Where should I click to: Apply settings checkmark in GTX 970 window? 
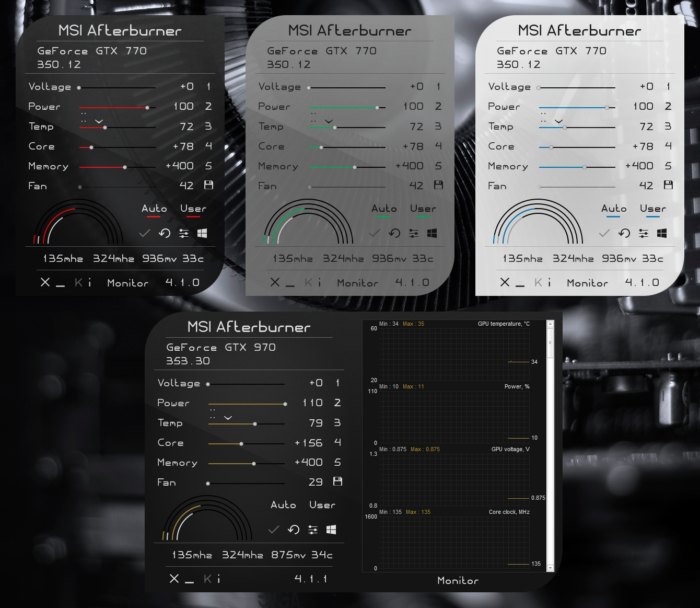(x=274, y=530)
